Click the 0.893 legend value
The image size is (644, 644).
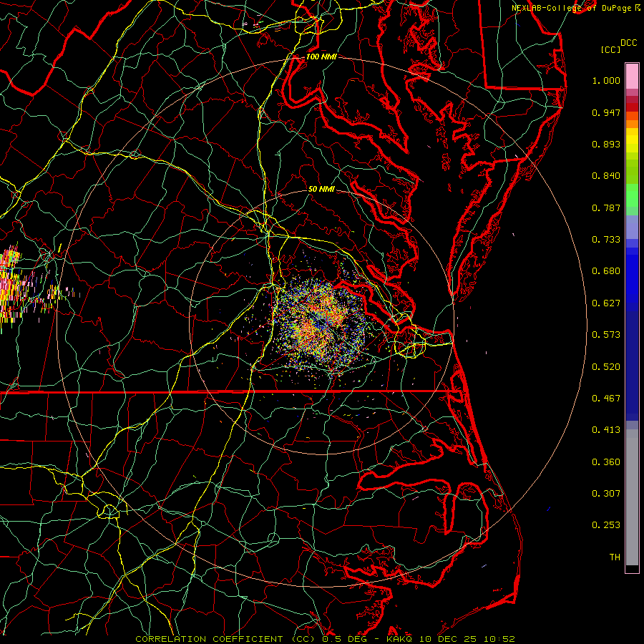tap(606, 144)
